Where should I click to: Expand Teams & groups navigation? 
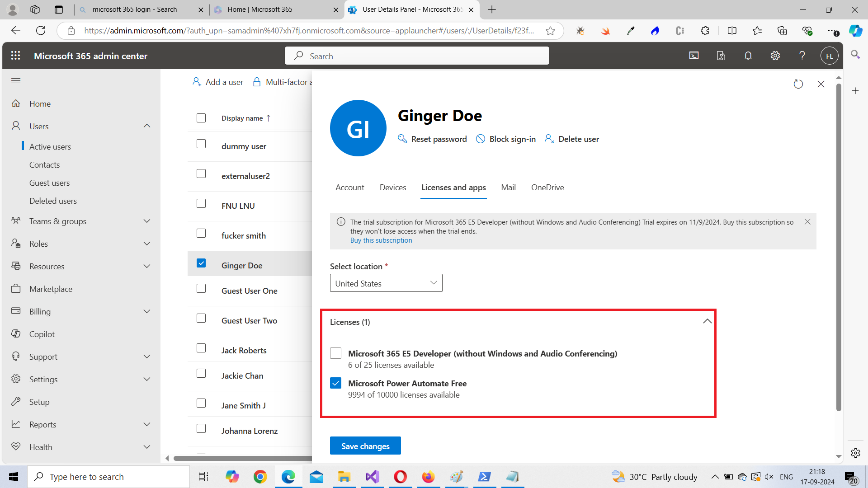(x=147, y=221)
